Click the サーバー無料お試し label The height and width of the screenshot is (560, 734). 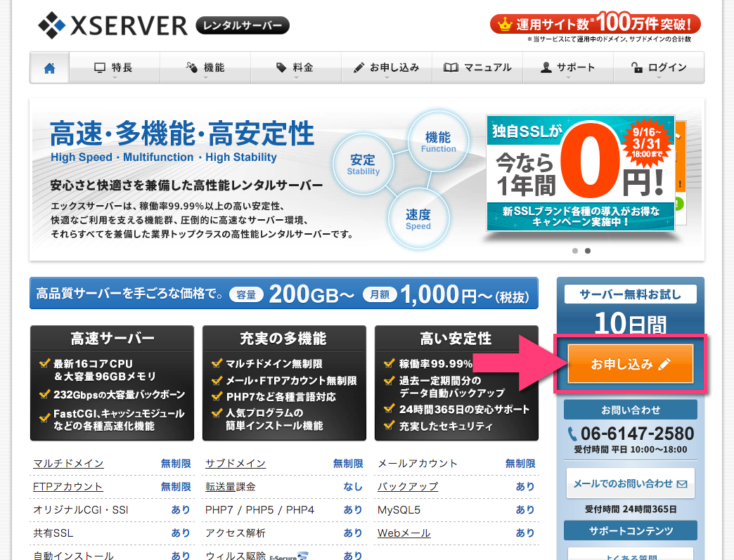tap(631, 294)
